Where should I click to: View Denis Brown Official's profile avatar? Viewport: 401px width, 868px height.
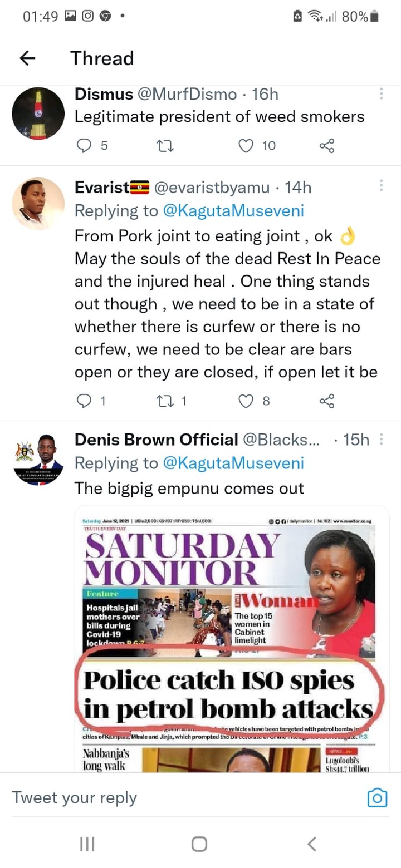coord(38,460)
